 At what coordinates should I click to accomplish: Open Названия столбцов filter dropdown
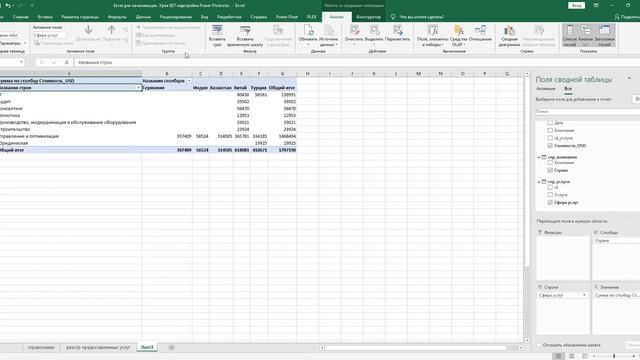[x=189, y=81]
